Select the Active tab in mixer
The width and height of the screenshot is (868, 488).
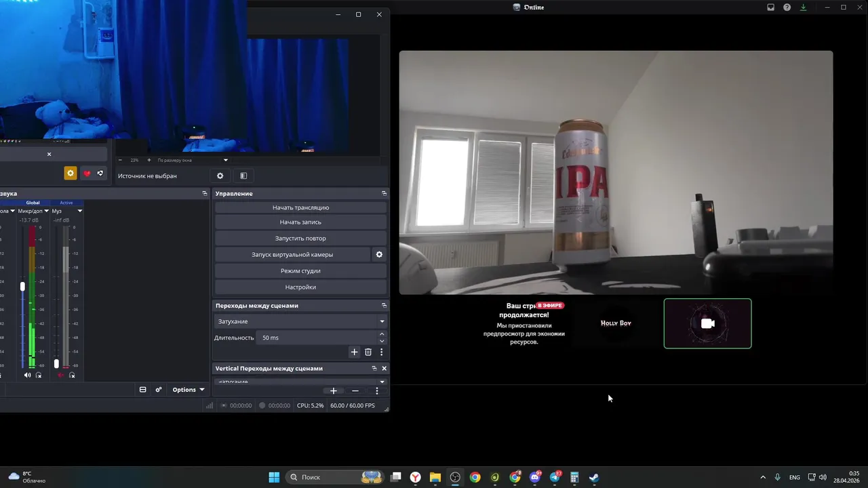[x=66, y=203]
